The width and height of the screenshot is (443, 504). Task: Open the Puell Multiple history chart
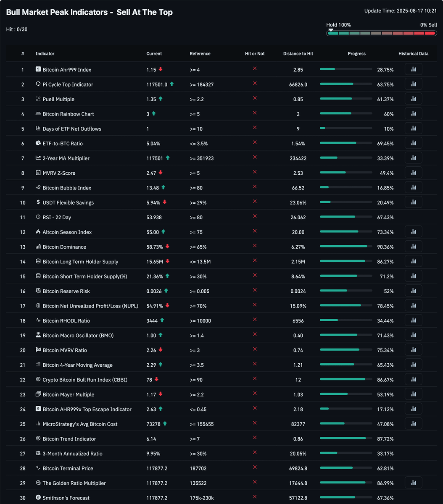click(413, 98)
